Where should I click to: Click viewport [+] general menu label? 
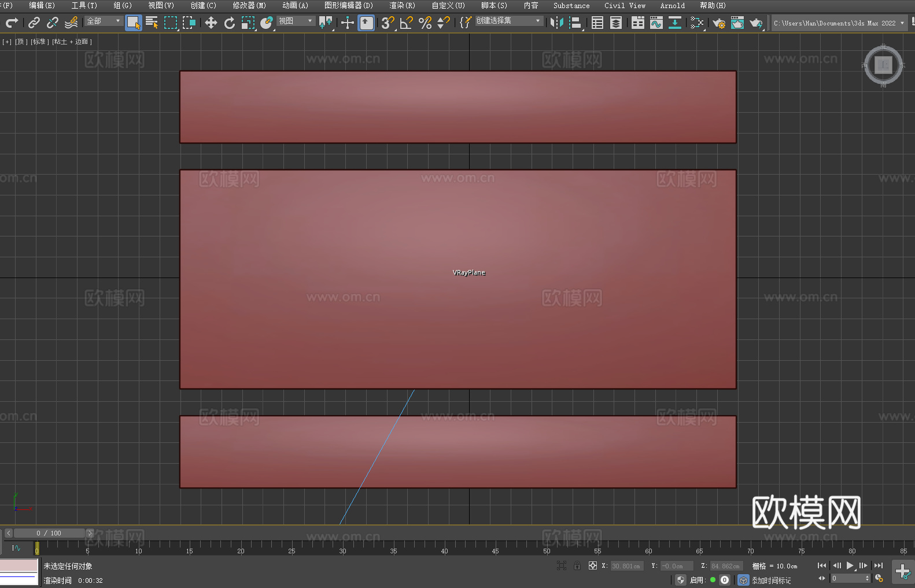(7, 42)
